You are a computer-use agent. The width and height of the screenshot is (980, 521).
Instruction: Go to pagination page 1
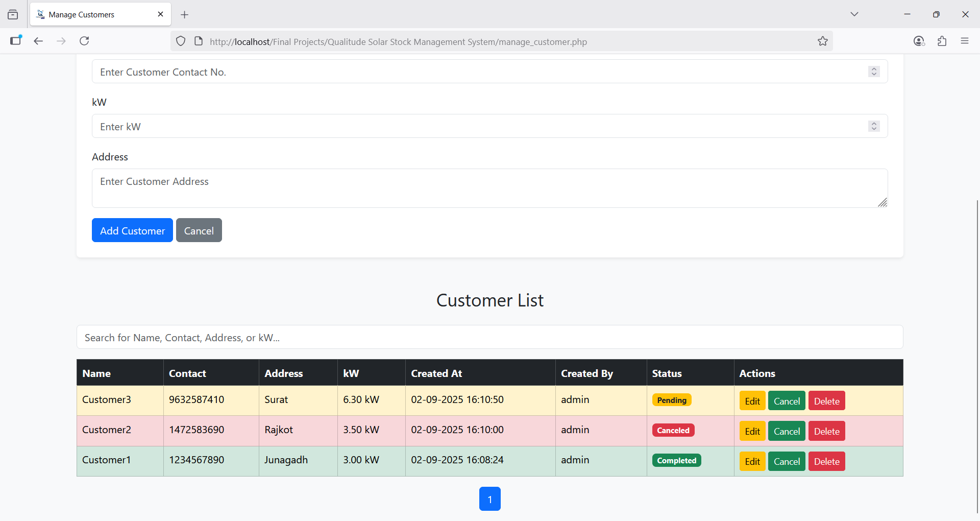click(489, 499)
